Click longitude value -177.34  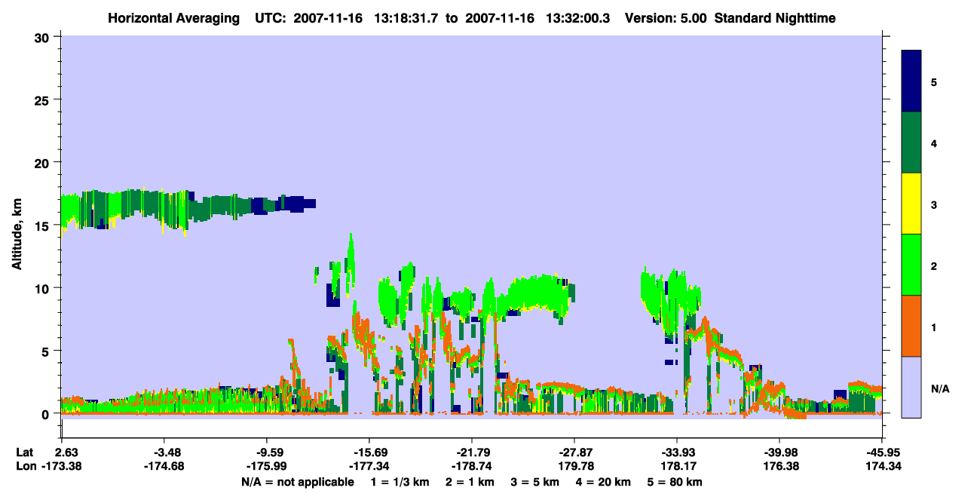pos(369,466)
